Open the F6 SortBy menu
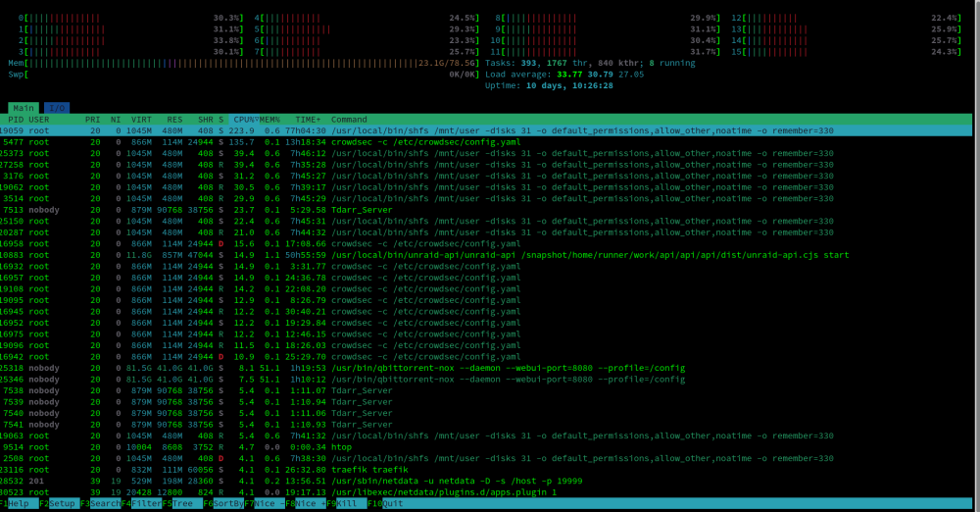Viewport: 980px width, 512px height. [x=223, y=503]
